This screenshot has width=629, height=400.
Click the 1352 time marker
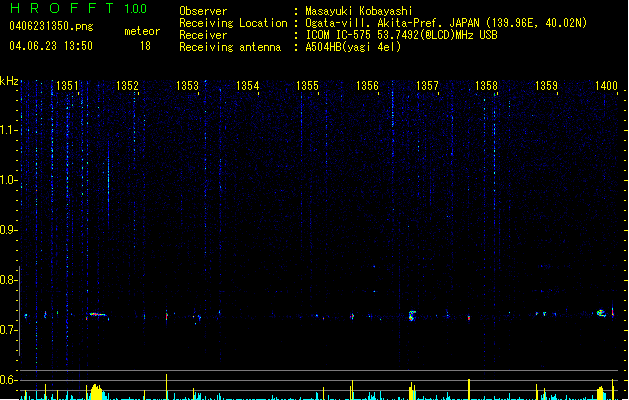click(x=127, y=86)
